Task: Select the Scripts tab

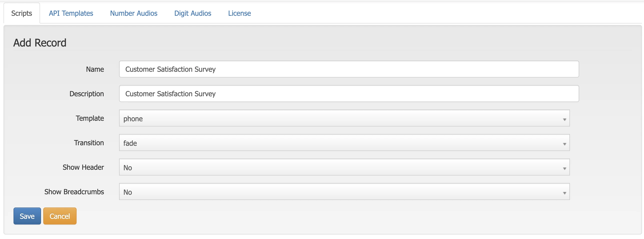Action: [x=21, y=13]
